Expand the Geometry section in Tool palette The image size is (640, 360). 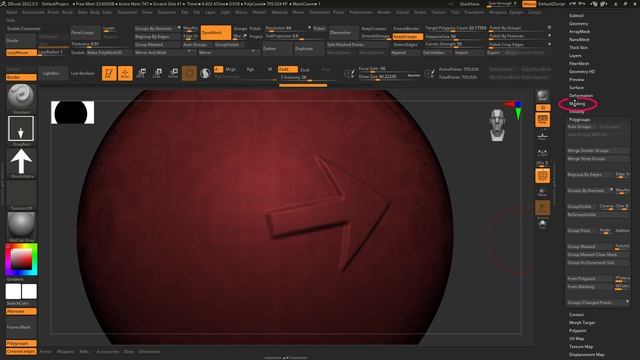click(x=578, y=24)
